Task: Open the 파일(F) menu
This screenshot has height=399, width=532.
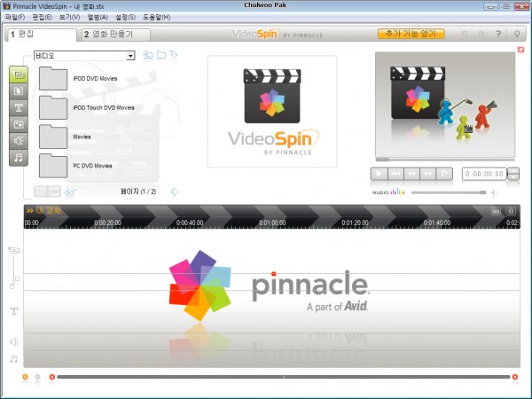Action: click(15, 17)
